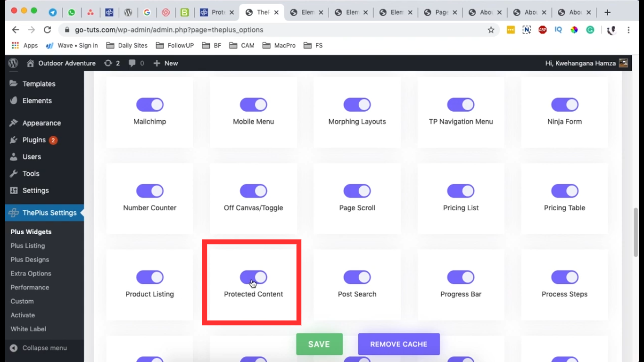Open the Extra Options submenu

31,273
